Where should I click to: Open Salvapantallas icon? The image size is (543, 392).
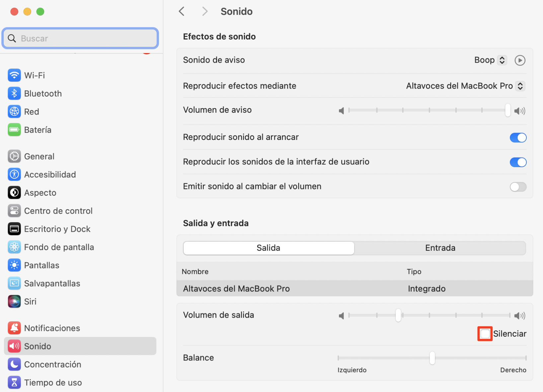[14, 283]
